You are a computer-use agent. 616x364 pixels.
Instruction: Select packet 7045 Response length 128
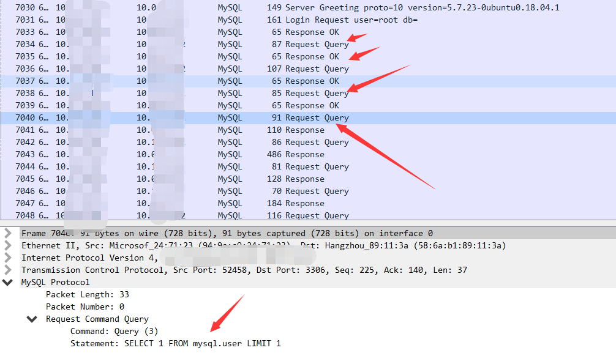point(308,179)
